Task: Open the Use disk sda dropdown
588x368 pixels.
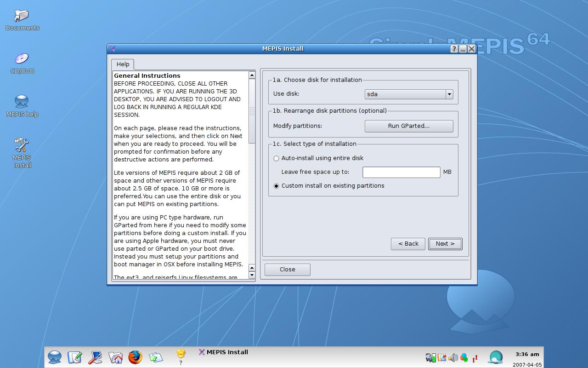Action: [409, 94]
